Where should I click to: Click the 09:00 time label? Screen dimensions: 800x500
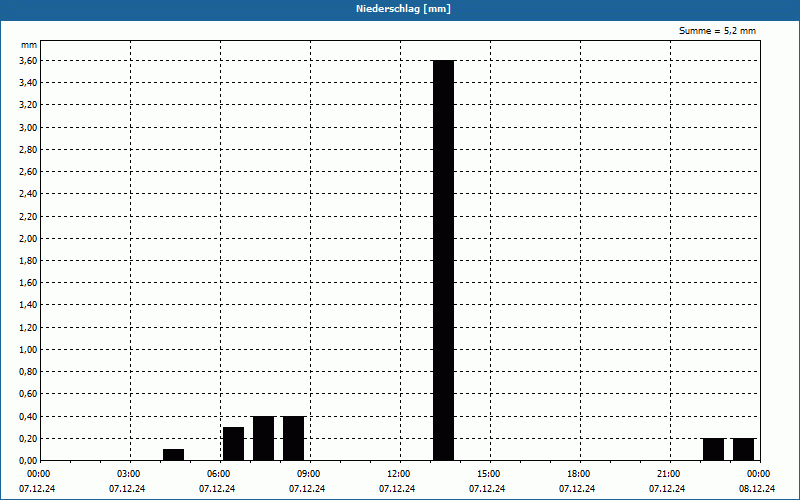coord(309,474)
